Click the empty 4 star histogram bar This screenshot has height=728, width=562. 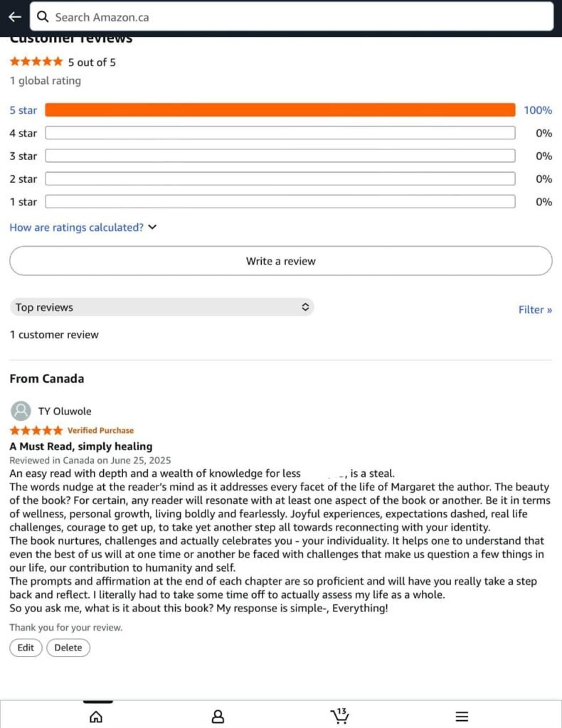280,133
